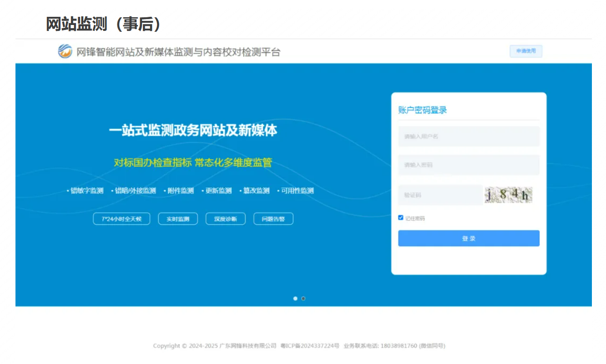
Task: Click the blue 登录 button
Action: pos(469,239)
